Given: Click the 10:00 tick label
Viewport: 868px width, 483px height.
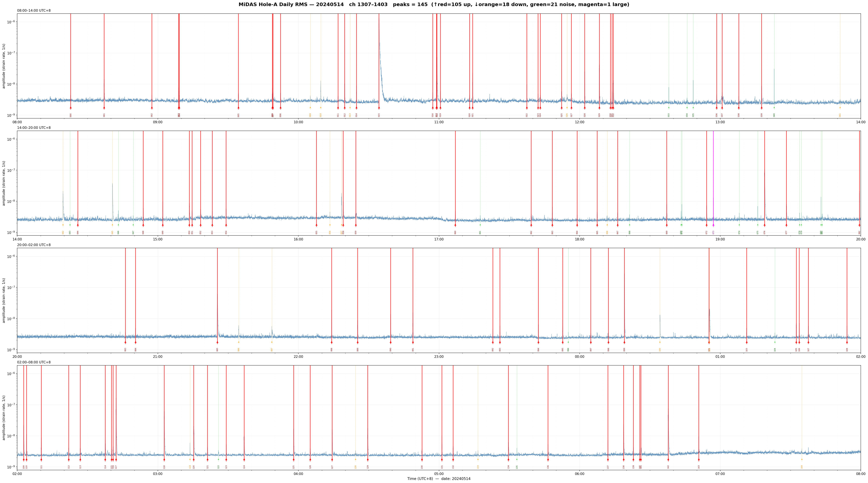Looking at the screenshot, I should click(298, 122).
